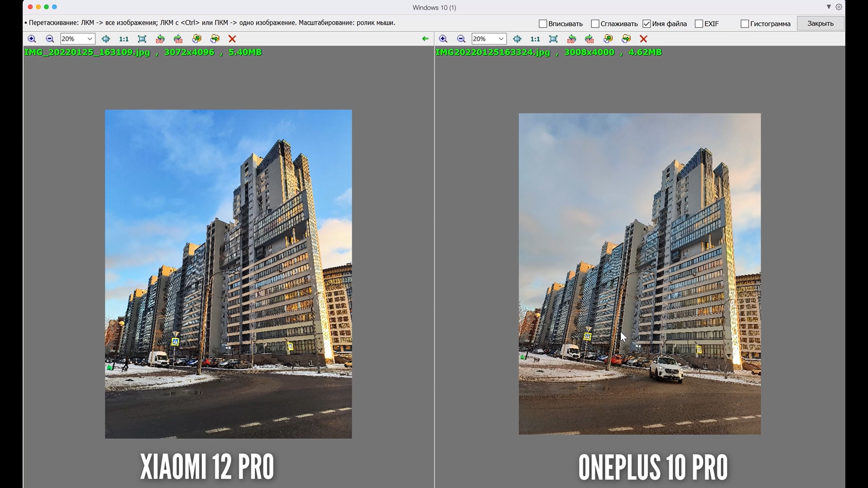Rotate right image 90 degrees clockwise
The width and height of the screenshot is (868, 488).
click(589, 39)
